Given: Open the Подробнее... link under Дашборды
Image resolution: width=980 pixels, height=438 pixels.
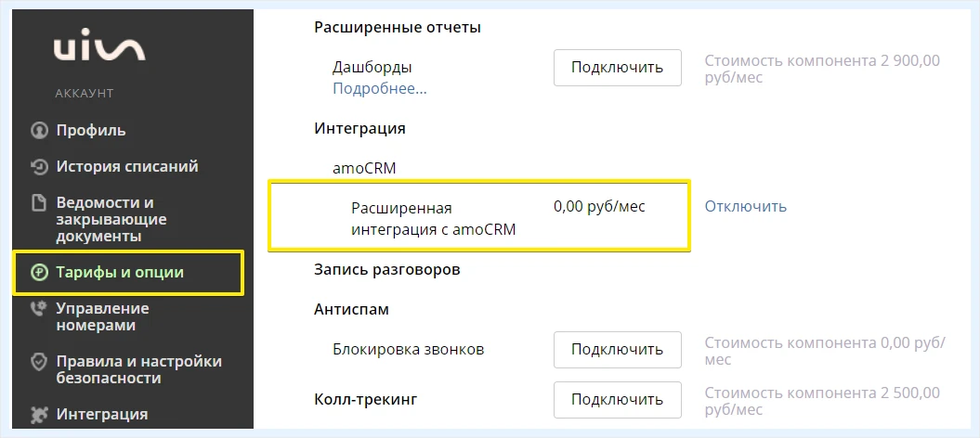Looking at the screenshot, I should click(x=380, y=88).
